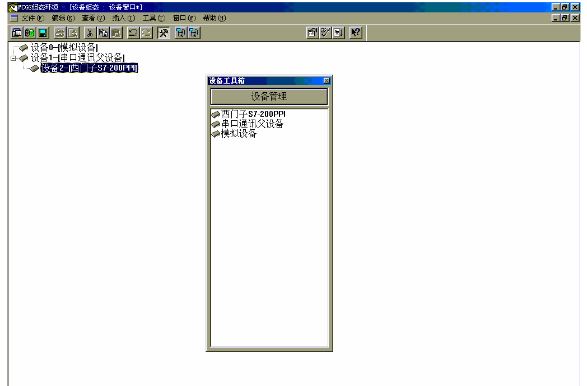Choose 串口通讯父设备 in the device toolbox

[252, 124]
